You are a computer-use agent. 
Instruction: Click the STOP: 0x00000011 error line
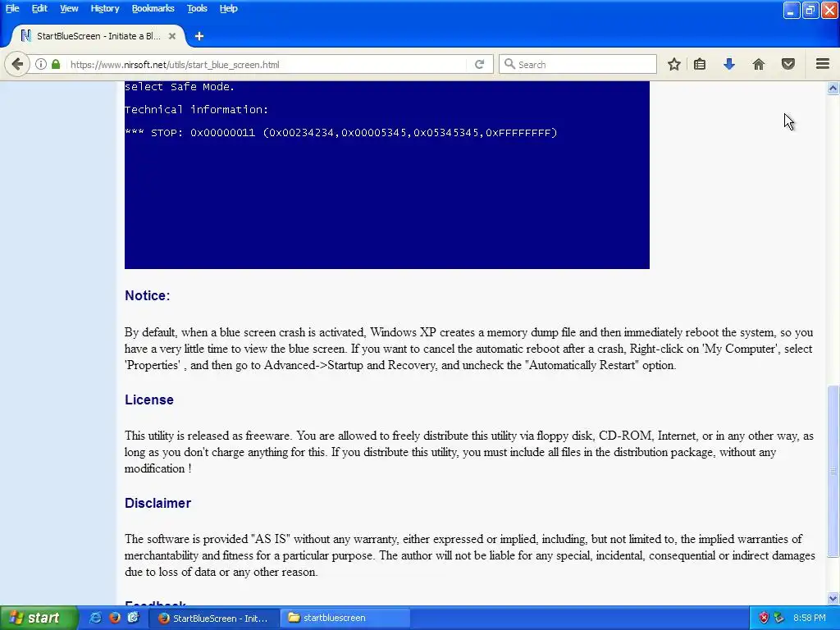pyautogui.click(x=340, y=132)
